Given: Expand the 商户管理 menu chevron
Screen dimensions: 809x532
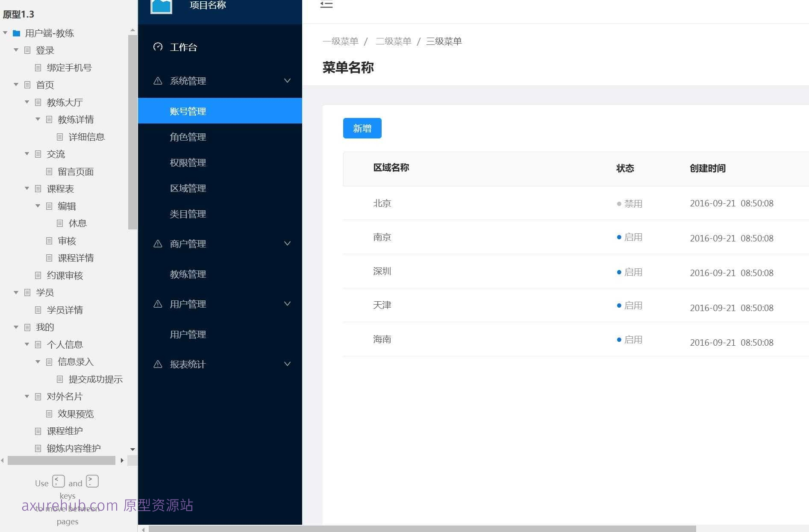Looking at the screenshot, I should click(x=287, y=244).
